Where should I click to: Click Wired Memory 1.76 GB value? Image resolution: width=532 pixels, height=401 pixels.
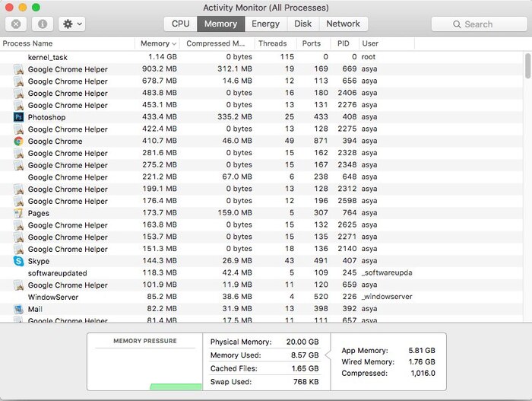point(422,362)
